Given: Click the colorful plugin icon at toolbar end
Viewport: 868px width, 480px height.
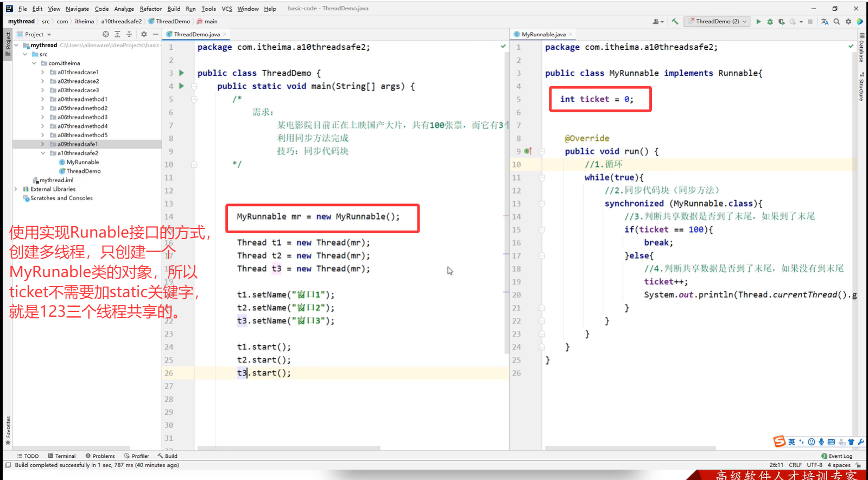Looking at the screenshot, I should (x=860, y=22).
